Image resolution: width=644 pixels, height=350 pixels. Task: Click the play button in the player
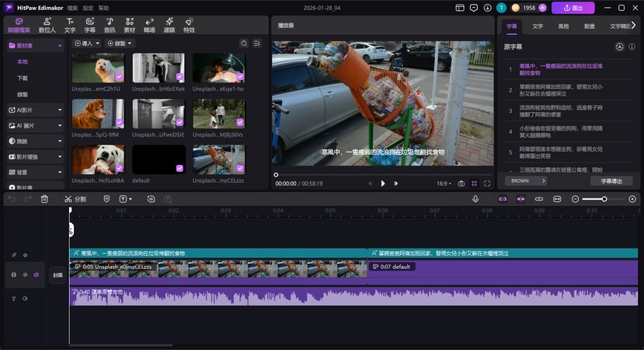pyautogui.click(x=383, y=184)
